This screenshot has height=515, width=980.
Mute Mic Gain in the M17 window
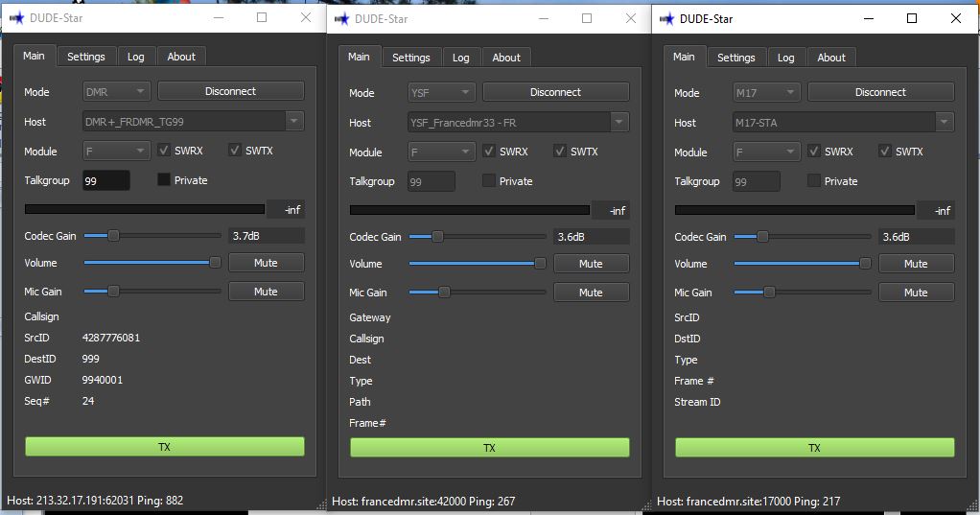click(917, 293)
